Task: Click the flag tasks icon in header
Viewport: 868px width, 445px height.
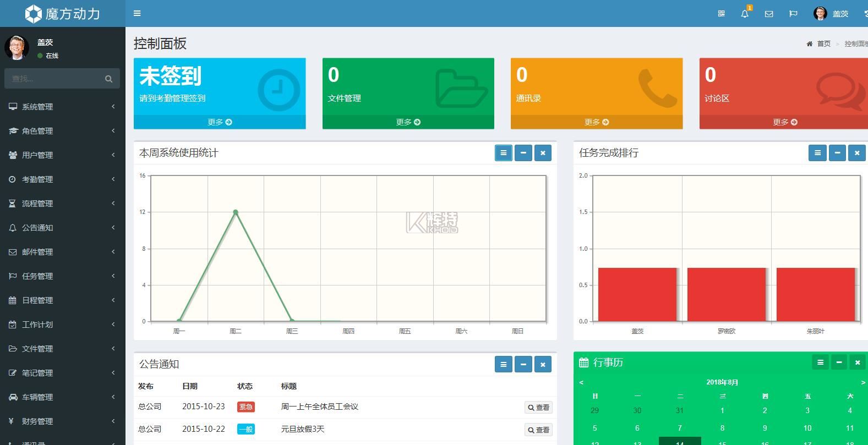Action: (793, 14)
